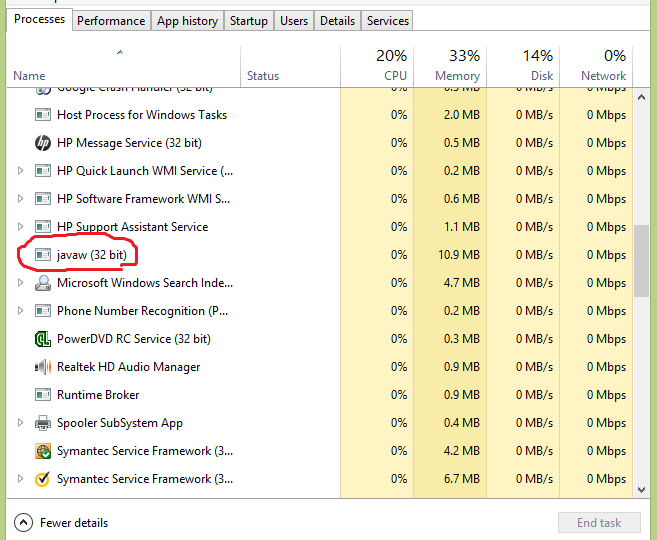Click the Symantec globe icon at 4.2 MB
This screenshot has width=657, height=540.
[x=43, y=451]
